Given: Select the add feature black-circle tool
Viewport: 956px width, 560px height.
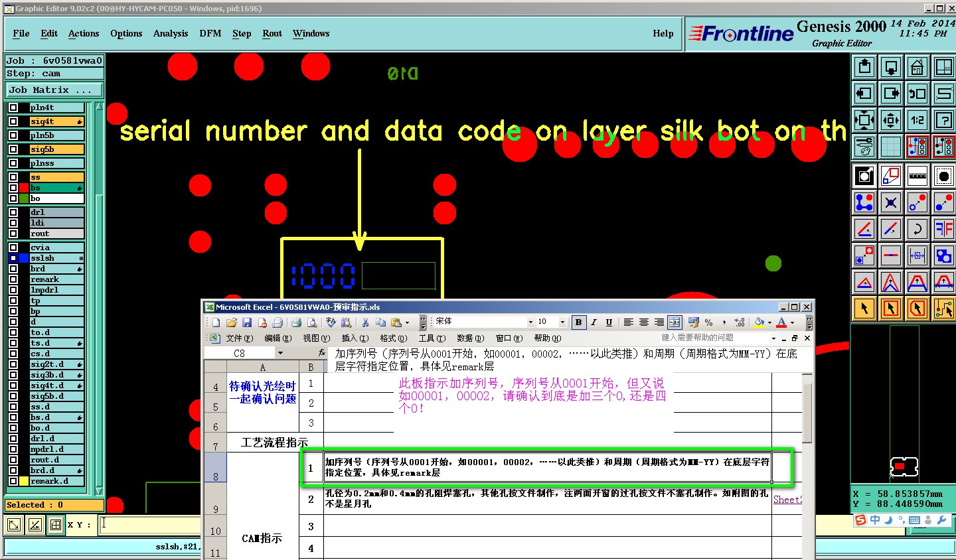Looking at the screenshot, I should tap(944, 176).
